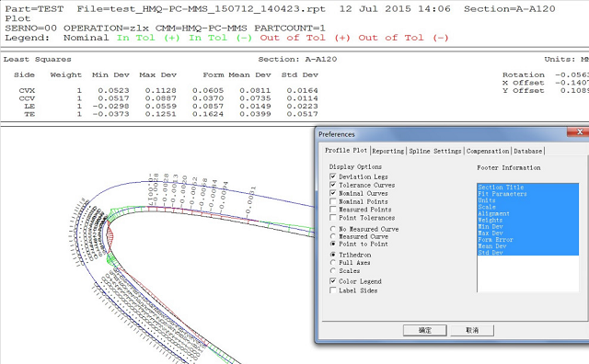Open the Reporting tab

388,152
